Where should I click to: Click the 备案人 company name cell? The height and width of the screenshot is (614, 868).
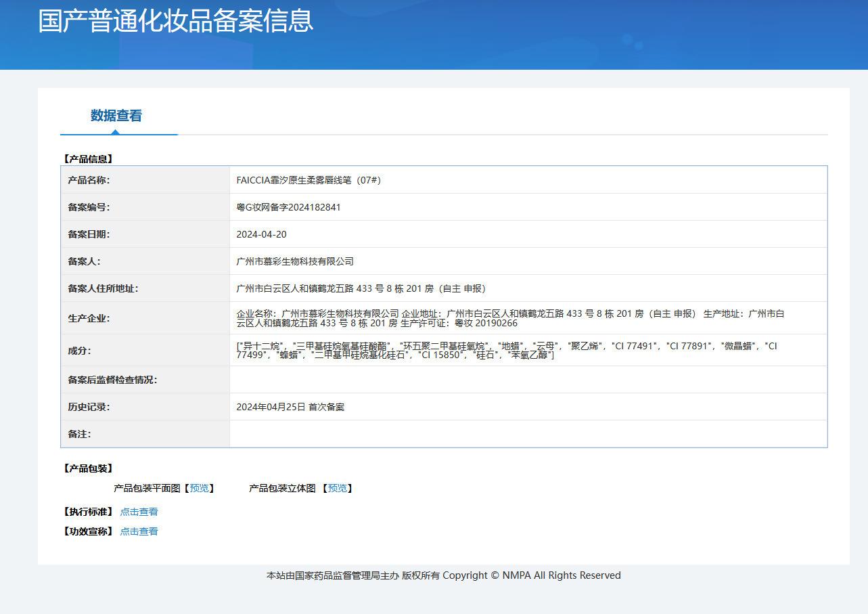(528, 261)
